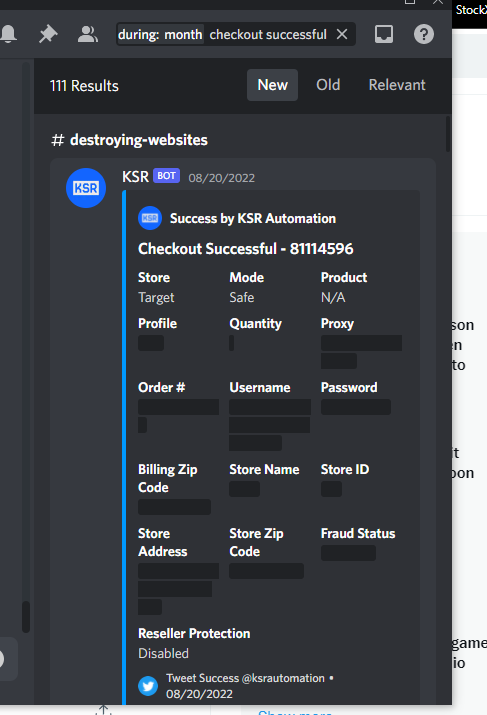
Task: Sort results by New
Action: click(272, 85)
